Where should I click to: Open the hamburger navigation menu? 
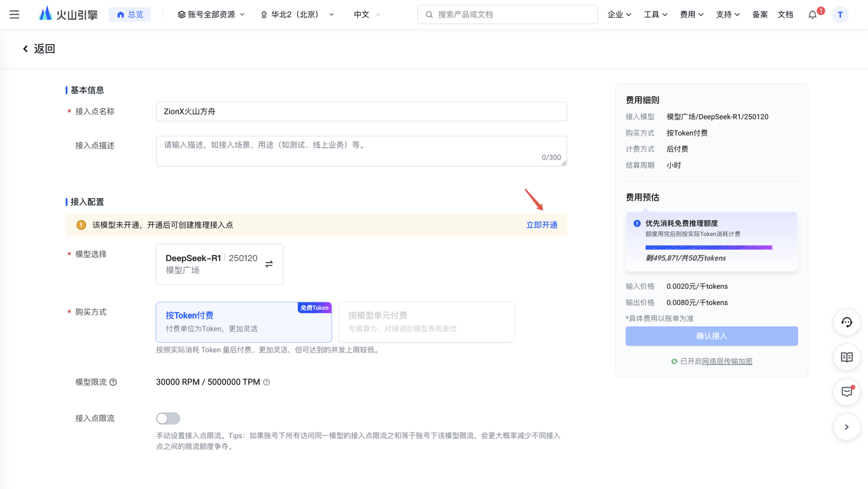(x=15, y=14)
